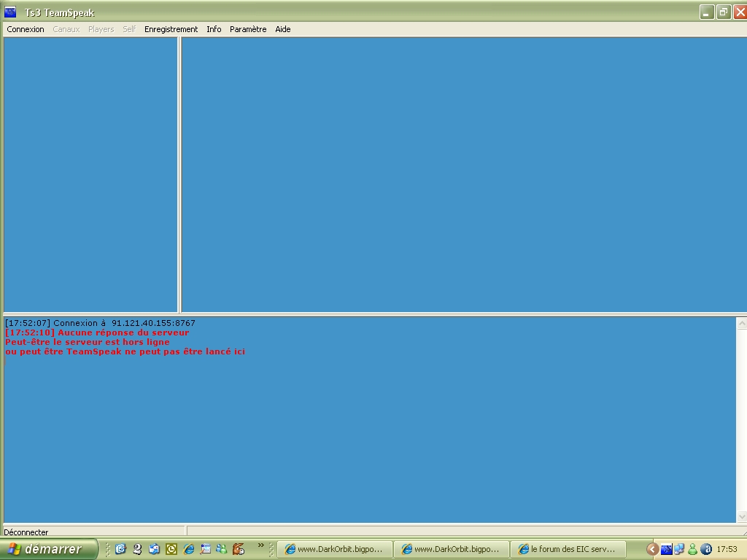Screen dimensions: 747x560
Task: Click the démarrer start button
Action: click(49, 549)
